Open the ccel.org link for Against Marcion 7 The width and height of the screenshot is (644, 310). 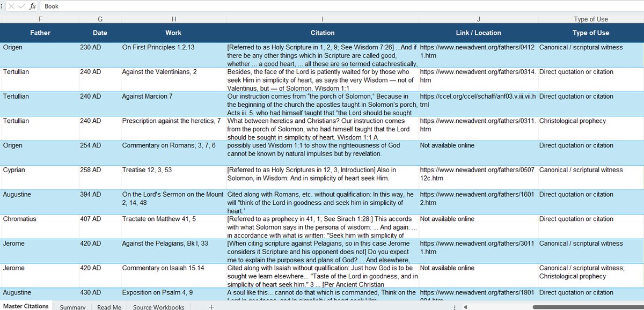[x=478, y=100]
